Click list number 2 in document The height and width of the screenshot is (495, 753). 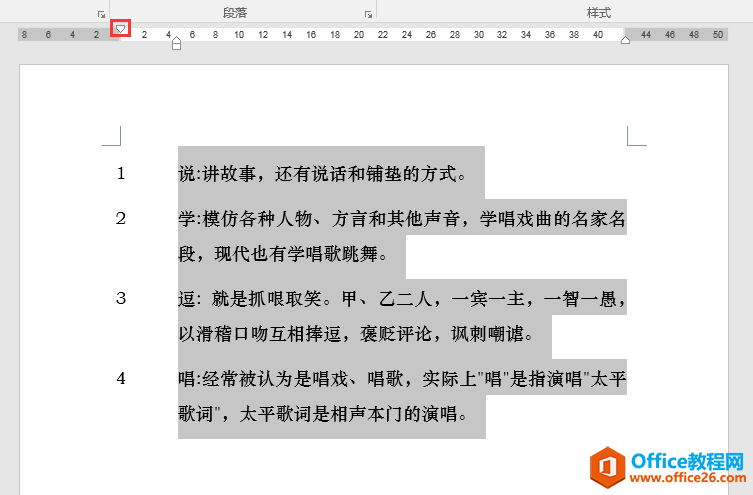click(121, 218)
